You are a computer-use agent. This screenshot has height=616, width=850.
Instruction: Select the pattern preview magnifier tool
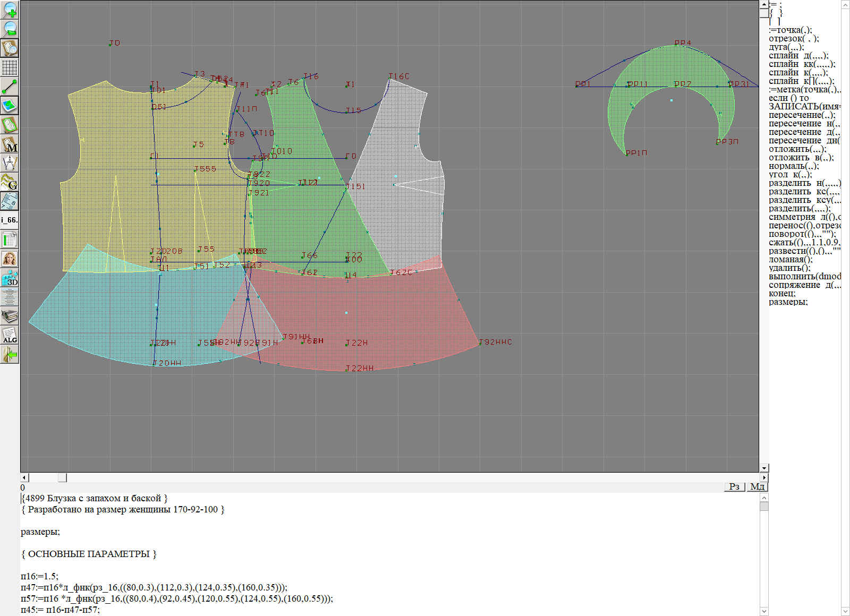(x=10, y=48)
